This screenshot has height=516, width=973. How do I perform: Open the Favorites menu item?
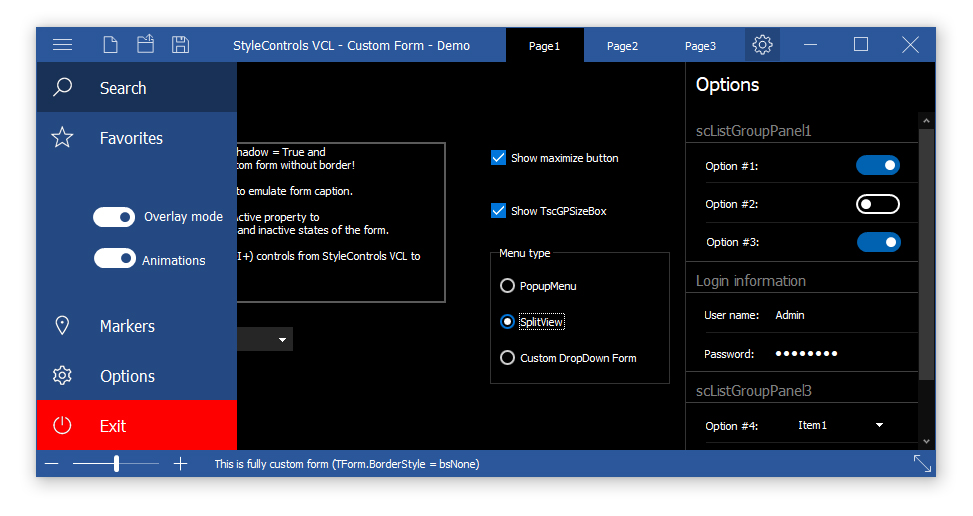click(x=137, y=138)
